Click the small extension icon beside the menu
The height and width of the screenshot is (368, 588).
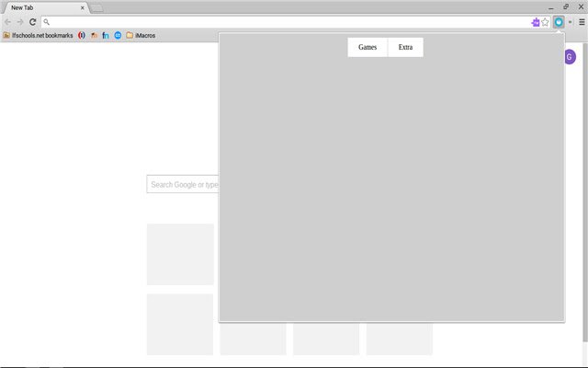571,22
